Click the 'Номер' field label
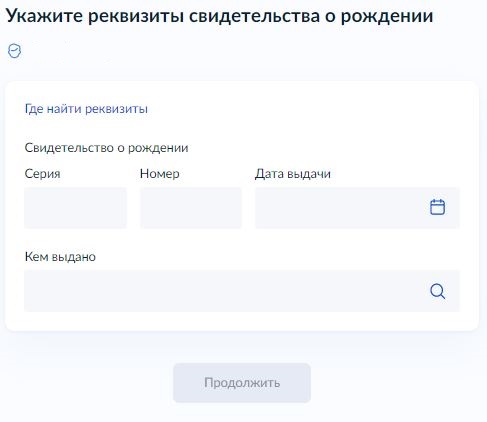This screenshot has width=487, height=422. [160, 174]
